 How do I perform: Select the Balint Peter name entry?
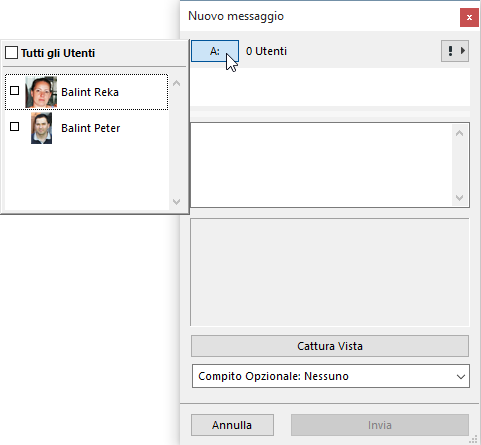[90, 128]
